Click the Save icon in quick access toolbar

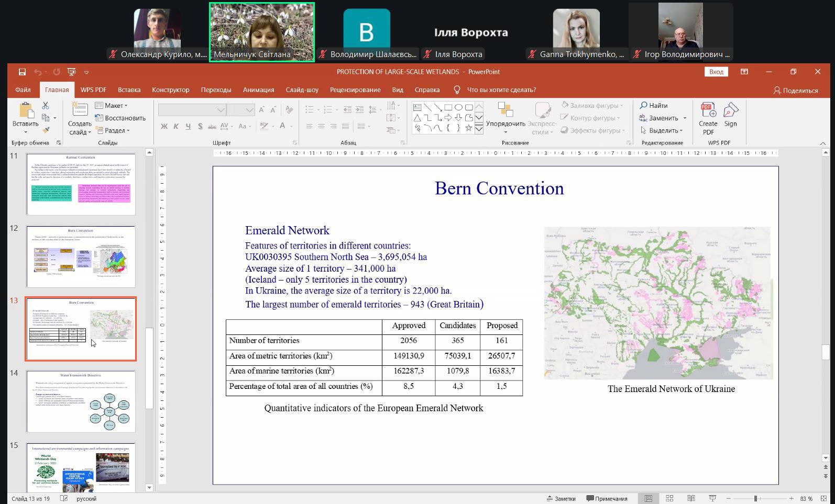pyautogui.click(x=22, y=72)
